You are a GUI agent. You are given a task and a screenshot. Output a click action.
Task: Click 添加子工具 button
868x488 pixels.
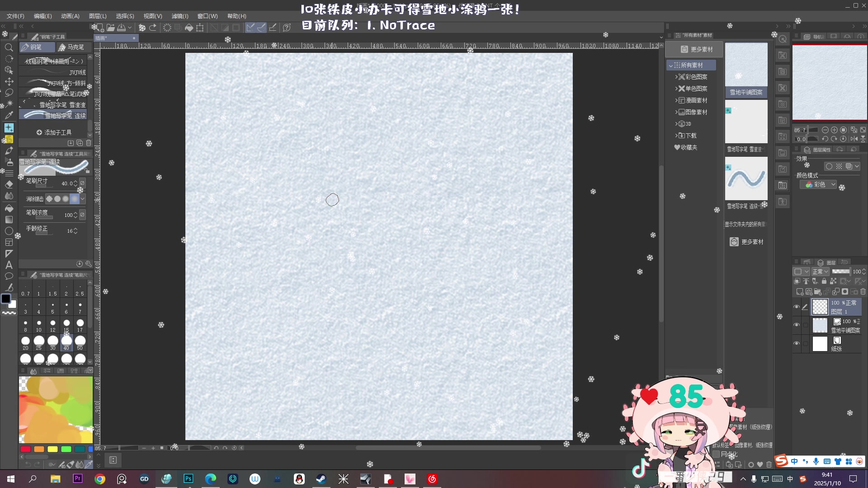tap(54, 132)
